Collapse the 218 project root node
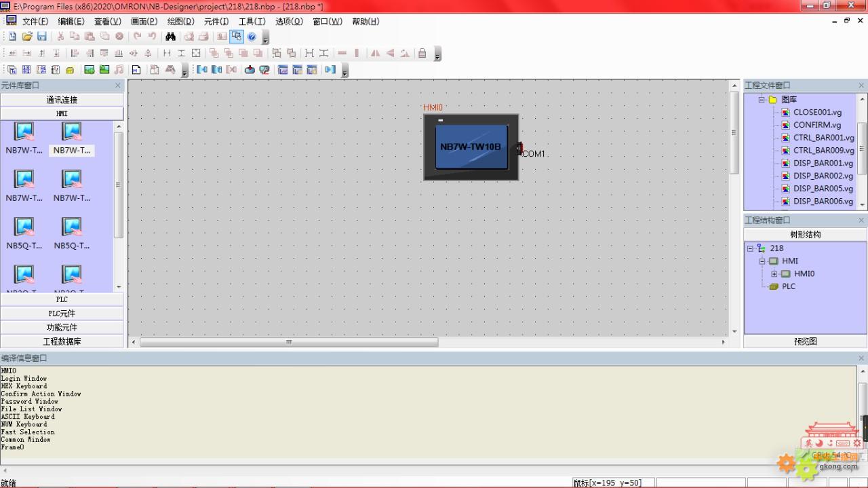Viewport: 868px width, 488px height. pyautogui.click(x=750, y=248)
